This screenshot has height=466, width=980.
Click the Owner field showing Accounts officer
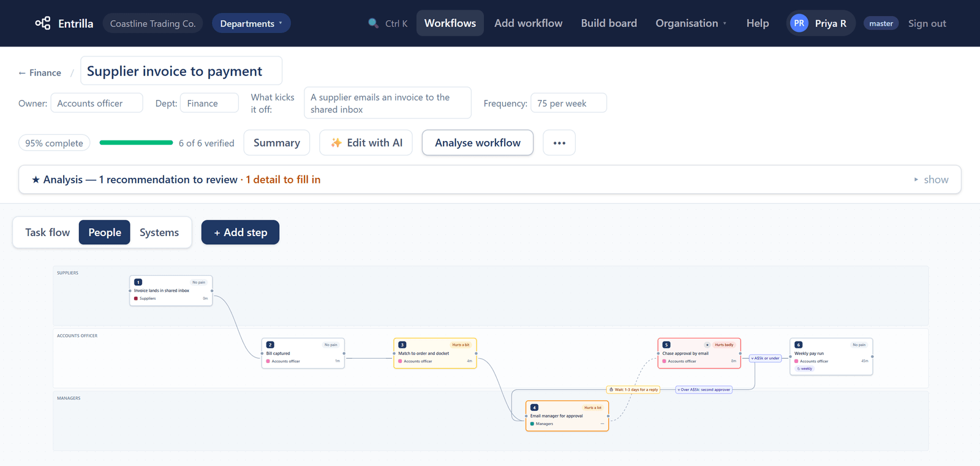pyautogui.click(x=97, y=103)
